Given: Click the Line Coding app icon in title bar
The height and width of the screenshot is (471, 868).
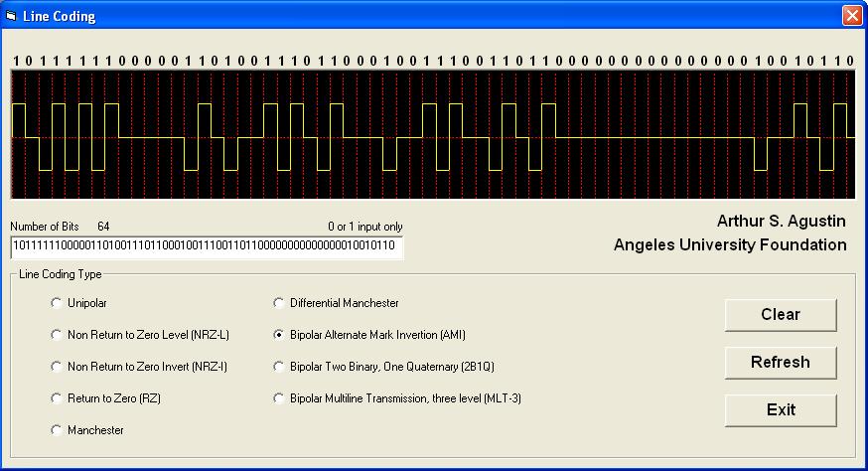Looking at the screenshot, I should click(12, 16).
